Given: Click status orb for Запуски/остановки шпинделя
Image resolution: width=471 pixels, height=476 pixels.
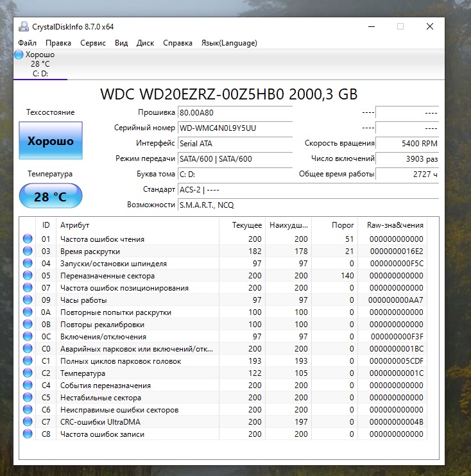Looking at the screenshot, I should click(x=28, y=263).
